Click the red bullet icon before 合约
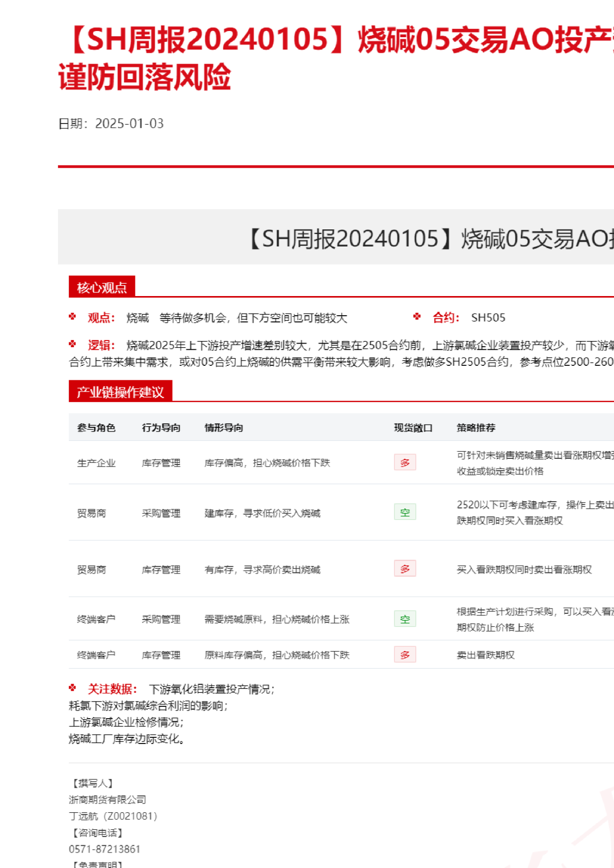614x868 pixels. pyautogui.click(x=417, y=317)
